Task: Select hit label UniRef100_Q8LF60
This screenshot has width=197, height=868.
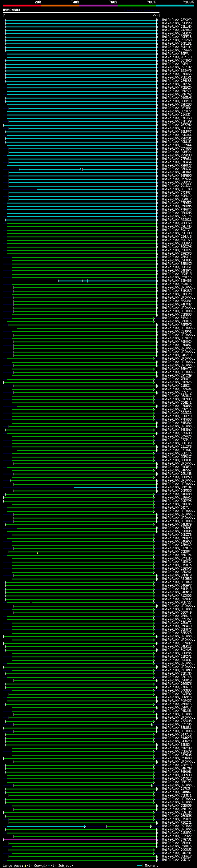Action: pyautogui.click(x=177, y=224)
